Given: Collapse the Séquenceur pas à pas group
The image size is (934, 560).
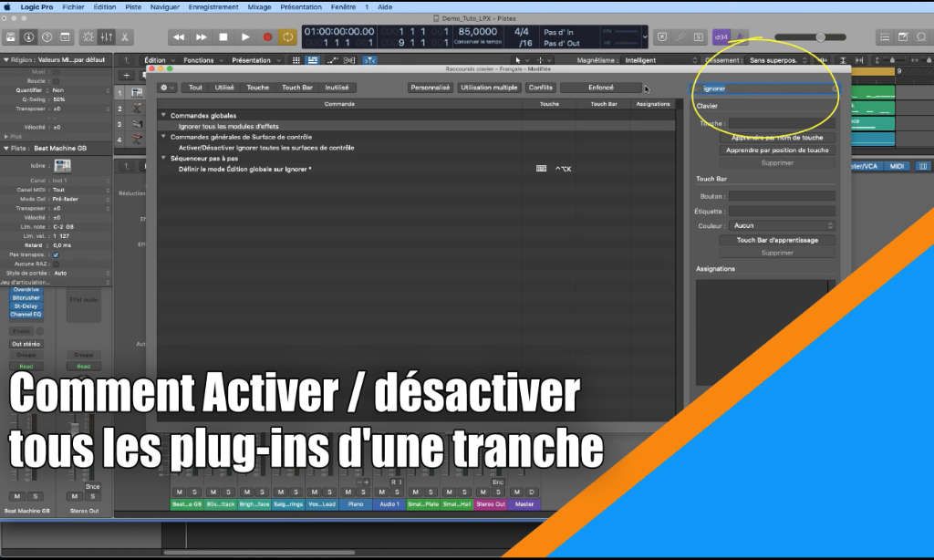Looking at the screenshot, I should [x=163, y=158].
